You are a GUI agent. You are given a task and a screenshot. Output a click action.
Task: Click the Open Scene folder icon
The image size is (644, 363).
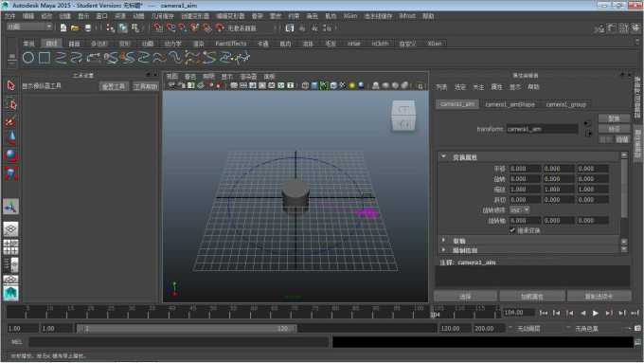pyautogui.click(x=75, y=27)
